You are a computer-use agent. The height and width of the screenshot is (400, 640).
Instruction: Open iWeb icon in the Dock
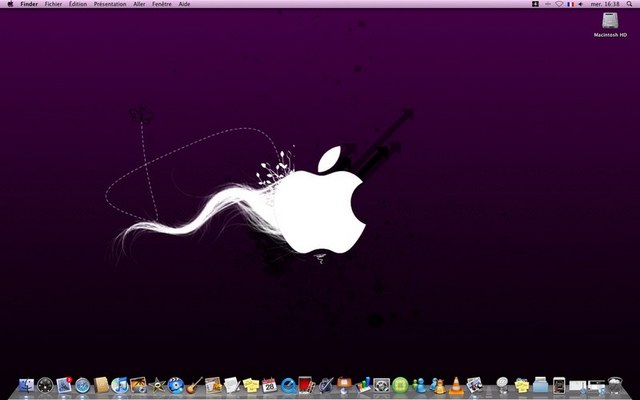point(213,385)
